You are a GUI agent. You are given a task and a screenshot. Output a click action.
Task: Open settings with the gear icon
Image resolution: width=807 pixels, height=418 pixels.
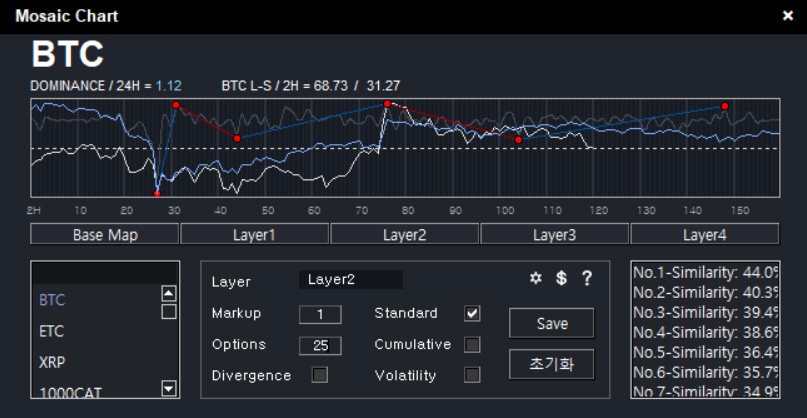click(536, 278)
